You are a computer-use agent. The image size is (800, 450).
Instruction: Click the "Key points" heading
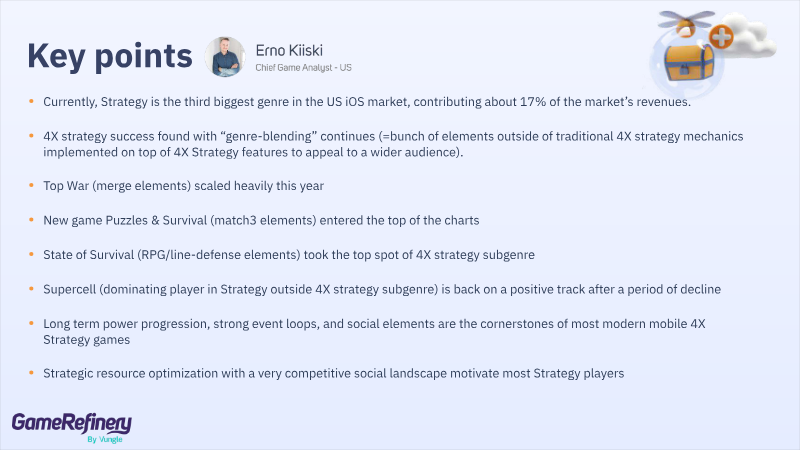109,57
